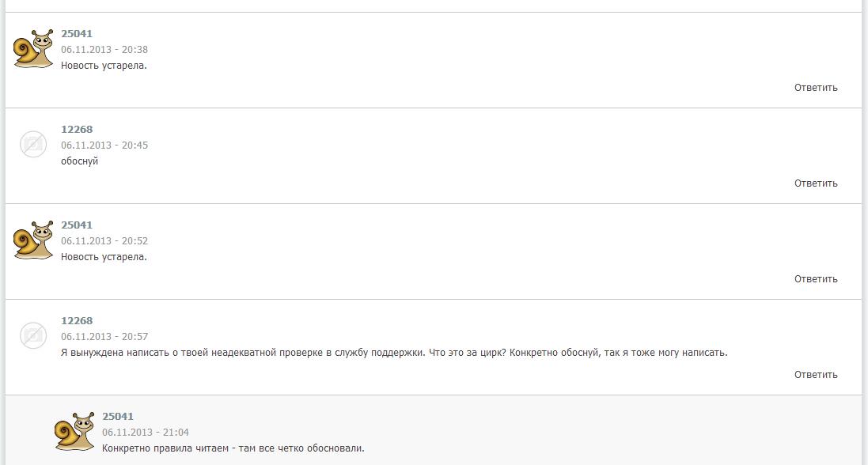Image resolution: width=868 pixels, height=465 pixels.
Task: Click the reply text starting "Конкретно правила читаем"
Action: coord(233,448)
